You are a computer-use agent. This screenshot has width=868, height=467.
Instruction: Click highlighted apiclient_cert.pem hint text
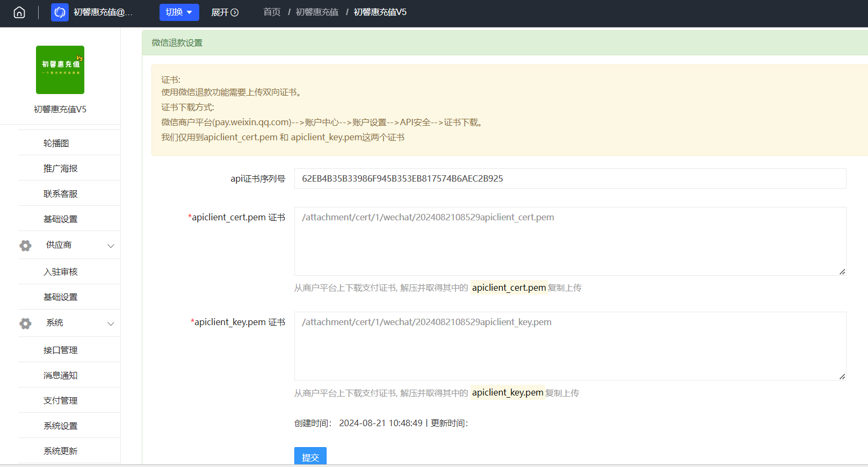[509, 288]
